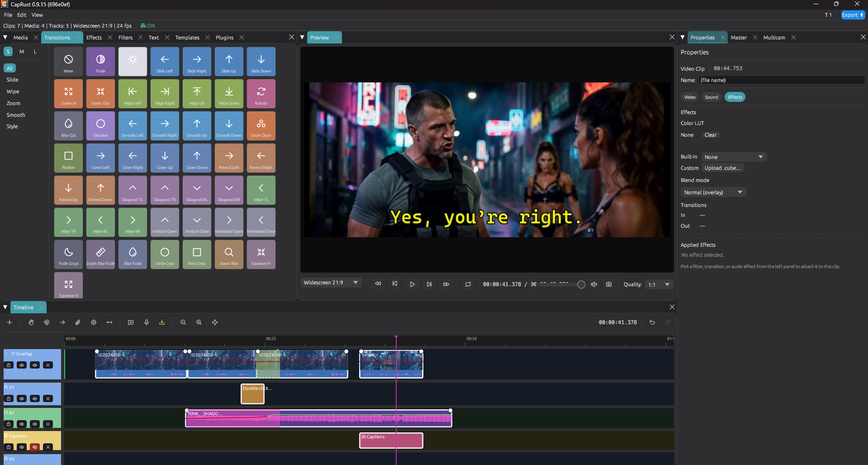The image size is (868, 465).
Task: Apply the Circle Close transition
Action: tap(261, 126)
